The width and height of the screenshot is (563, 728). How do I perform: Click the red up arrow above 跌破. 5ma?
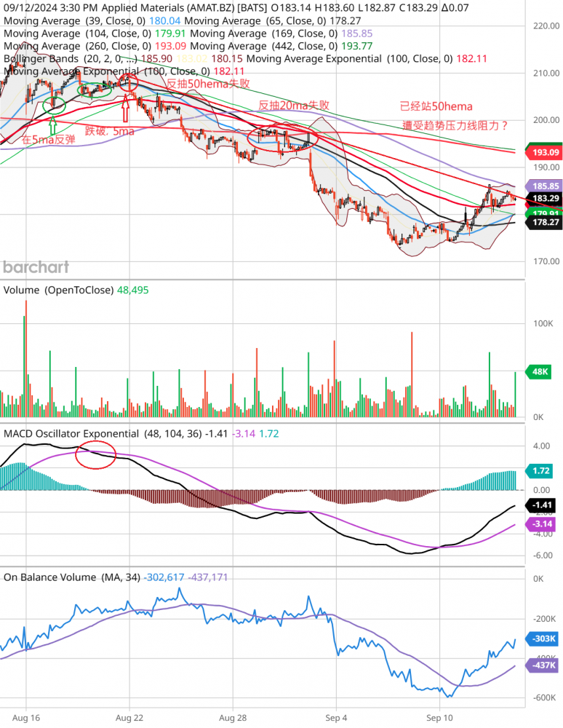click(x=126, y=110)
